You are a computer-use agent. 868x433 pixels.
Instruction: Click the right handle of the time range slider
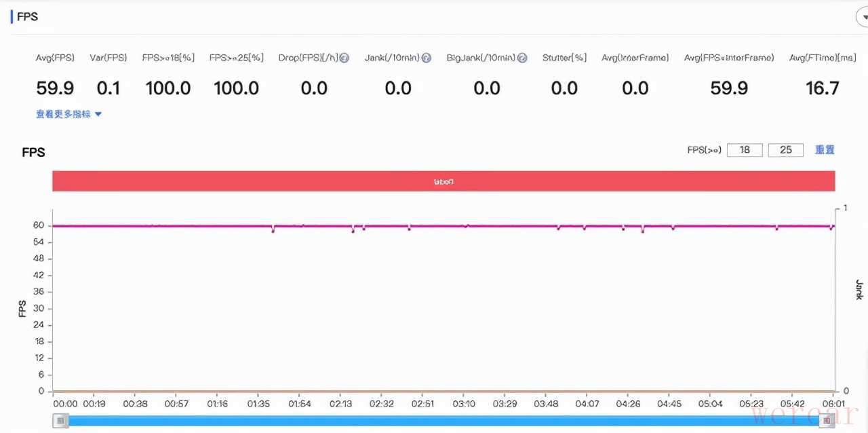point(827,421)
